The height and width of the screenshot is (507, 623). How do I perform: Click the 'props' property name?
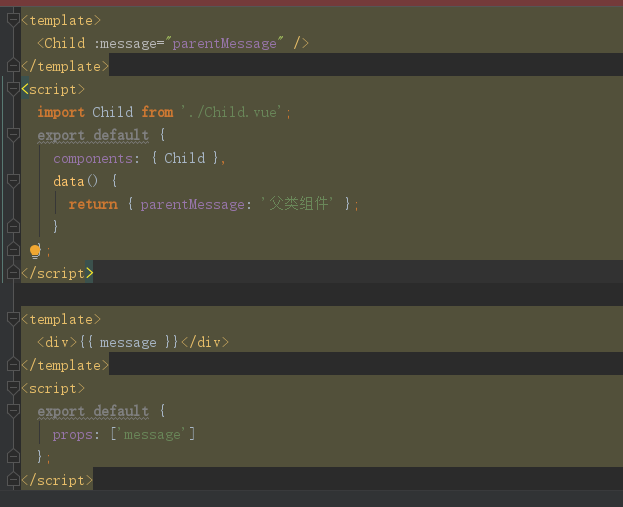tap(73, 434)
